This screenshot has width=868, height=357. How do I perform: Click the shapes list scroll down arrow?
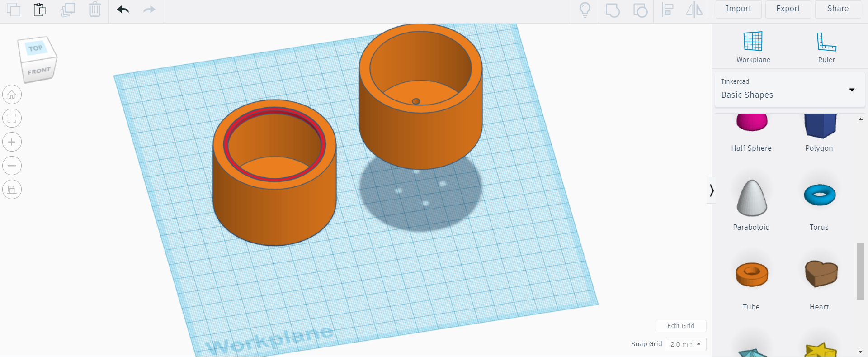coord(860,352)
